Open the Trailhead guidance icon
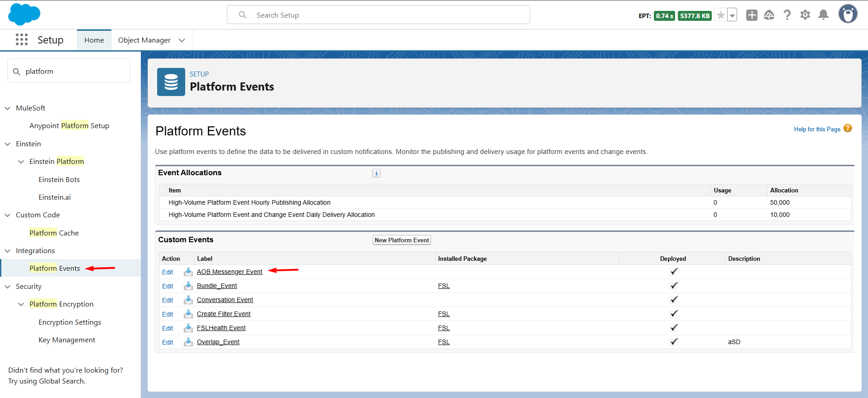 (x=769, y=15)
